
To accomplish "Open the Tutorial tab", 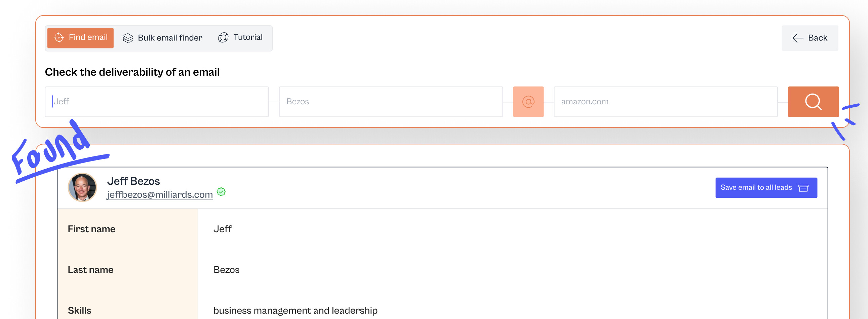I will (x=240, y=38).
